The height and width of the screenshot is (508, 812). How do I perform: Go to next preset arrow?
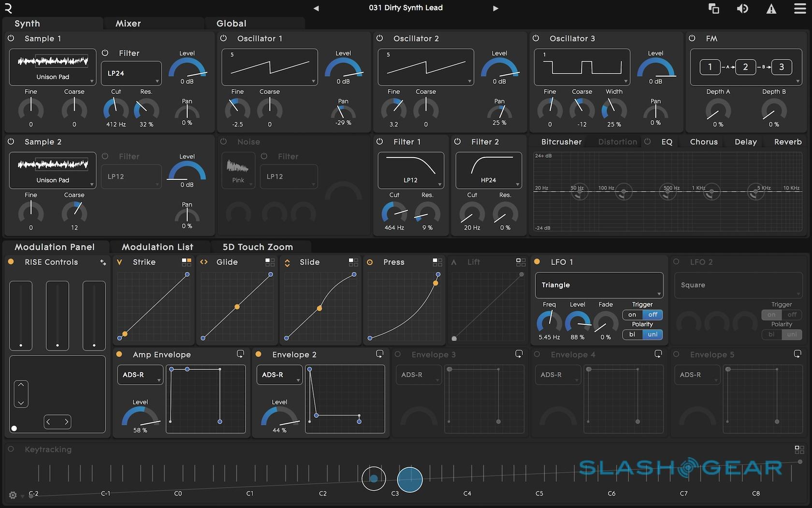(x=495, y=8)
